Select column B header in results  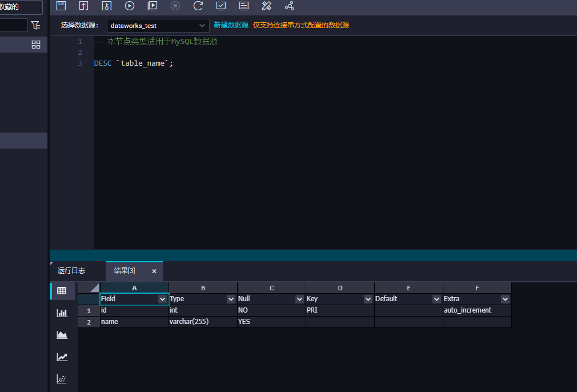pos(203,288)
